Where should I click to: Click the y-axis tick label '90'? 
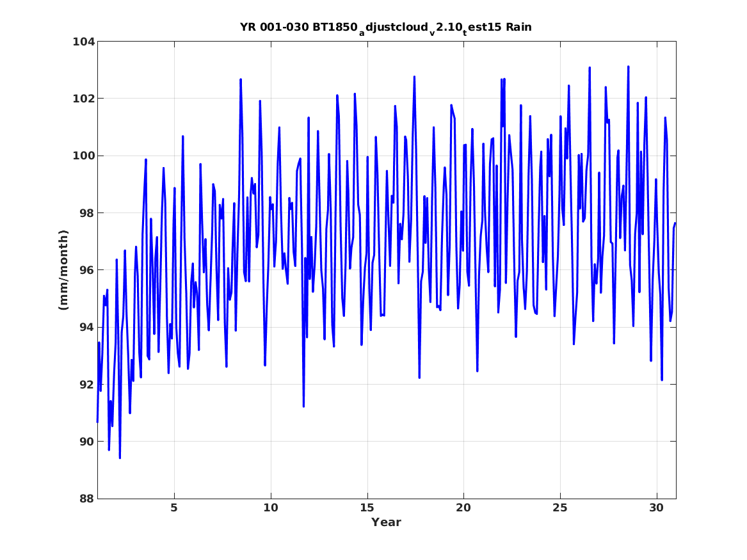click(87, 442)
